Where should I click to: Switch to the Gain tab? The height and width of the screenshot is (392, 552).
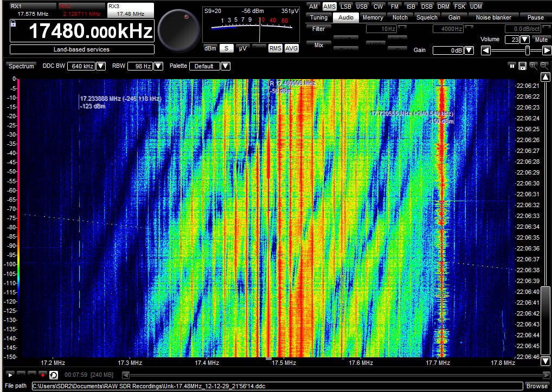coord(454,17)
